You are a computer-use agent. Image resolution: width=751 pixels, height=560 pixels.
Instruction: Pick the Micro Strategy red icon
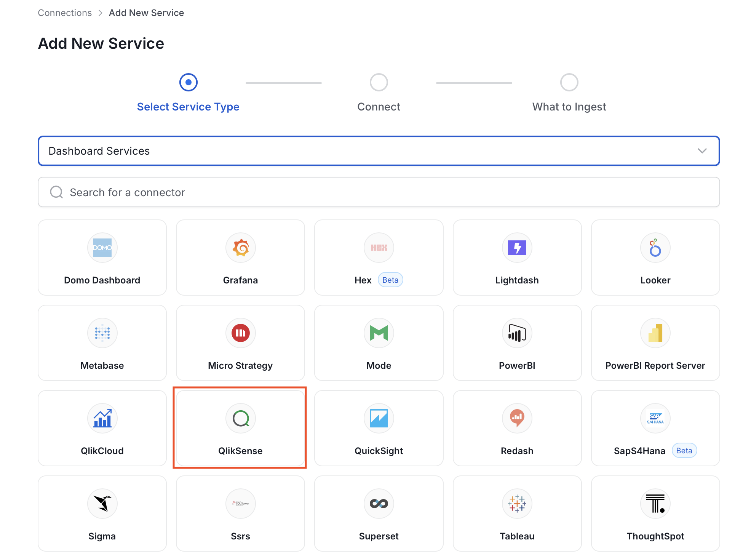click(241, 333)
